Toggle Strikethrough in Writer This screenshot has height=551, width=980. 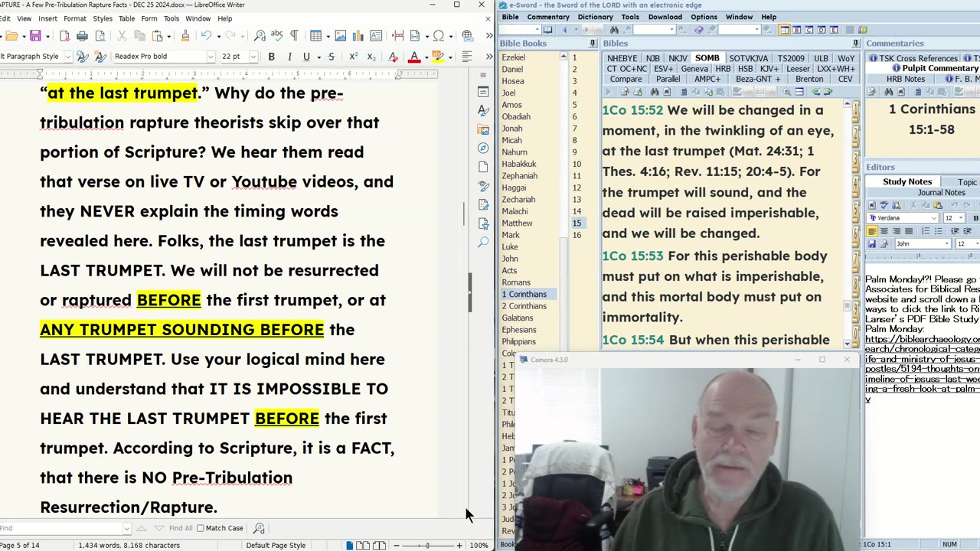pyautogui.click(x=331, y=57)
